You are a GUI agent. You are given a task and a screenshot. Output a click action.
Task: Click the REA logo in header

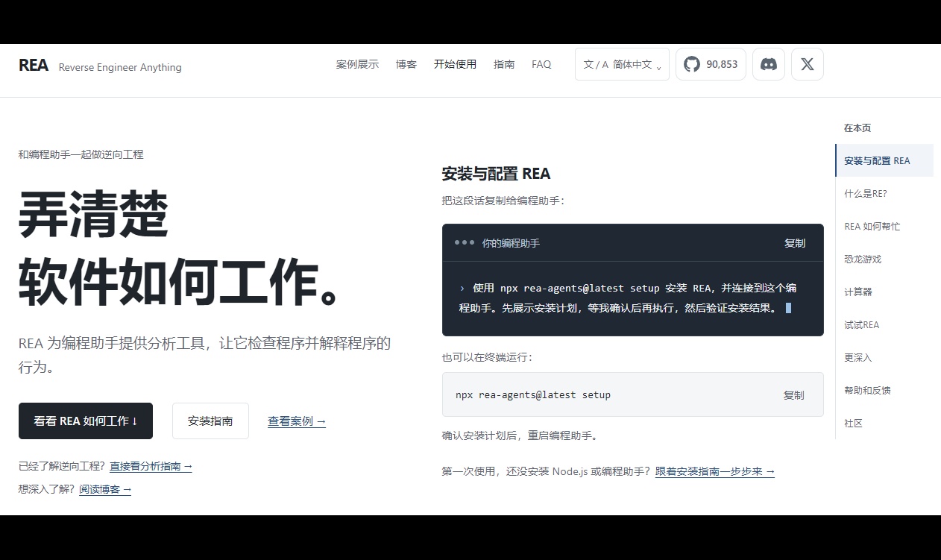(x=34, y=66)
